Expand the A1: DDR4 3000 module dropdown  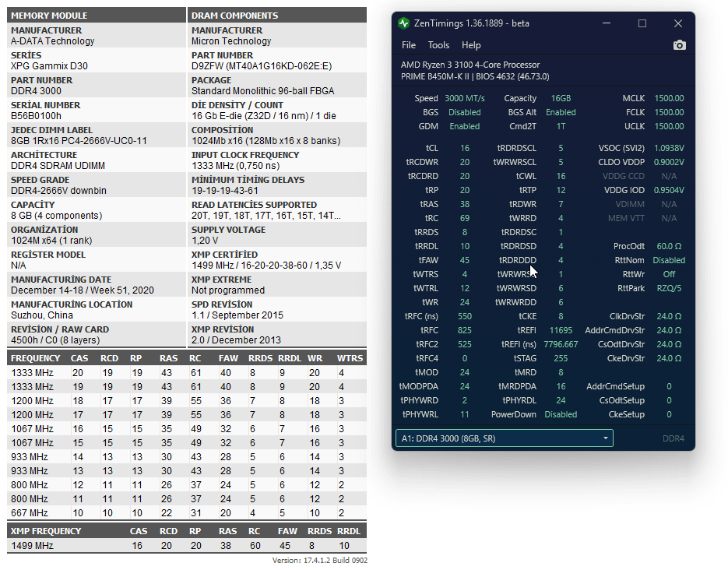point(505,438)
